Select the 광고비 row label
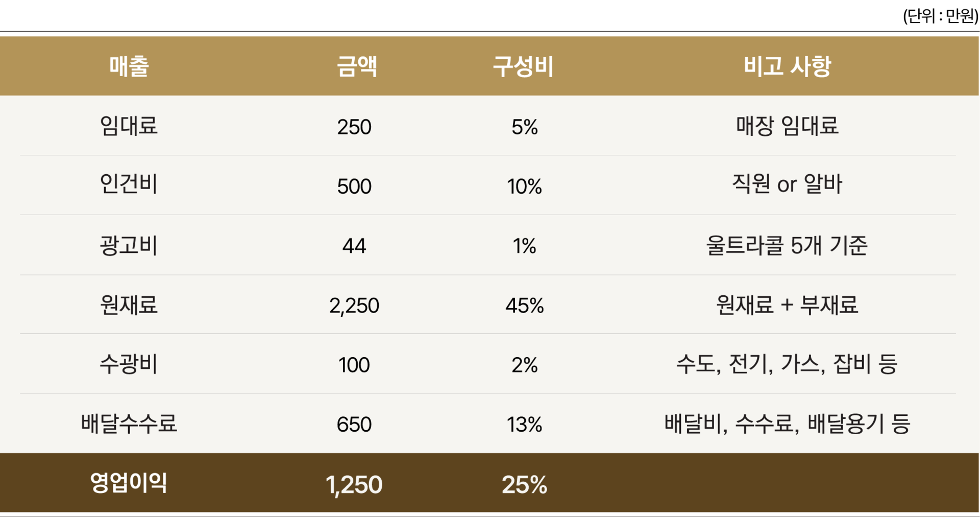 click(x=129, y=246)
